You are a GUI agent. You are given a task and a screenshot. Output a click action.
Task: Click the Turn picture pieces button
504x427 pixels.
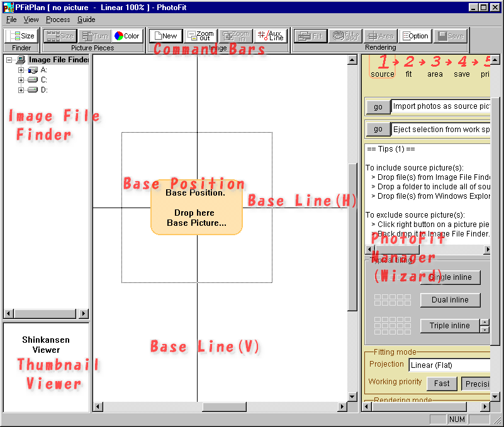(x=95, y=36)
